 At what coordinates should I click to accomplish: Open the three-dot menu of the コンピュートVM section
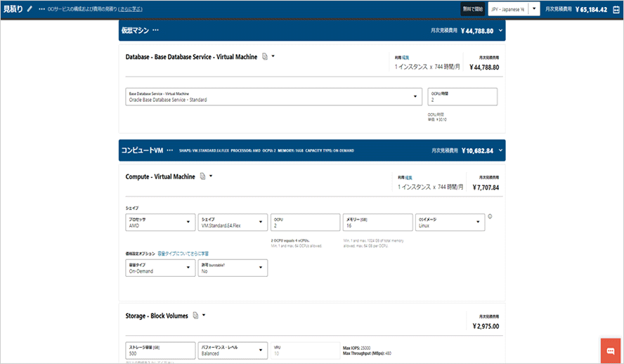tap(170, 150)
